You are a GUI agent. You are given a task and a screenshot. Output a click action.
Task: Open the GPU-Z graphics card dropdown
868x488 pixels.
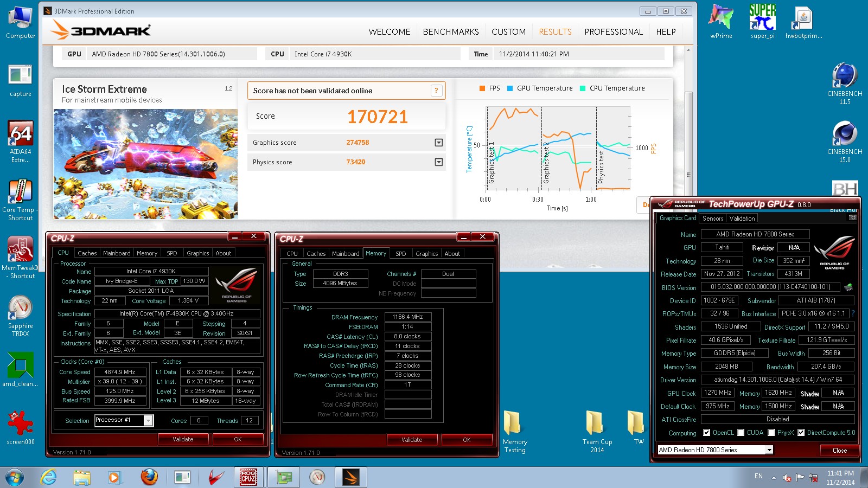coord(769,450)
